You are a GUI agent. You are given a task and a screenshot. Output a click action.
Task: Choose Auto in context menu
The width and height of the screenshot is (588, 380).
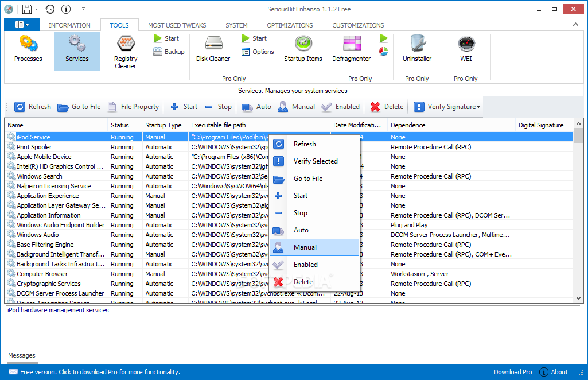[x=314, y=230]
